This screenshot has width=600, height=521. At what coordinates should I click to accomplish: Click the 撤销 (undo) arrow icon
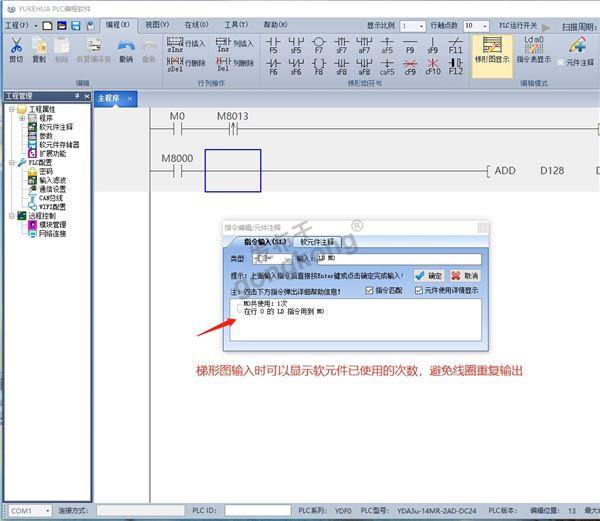click(125, 46)
